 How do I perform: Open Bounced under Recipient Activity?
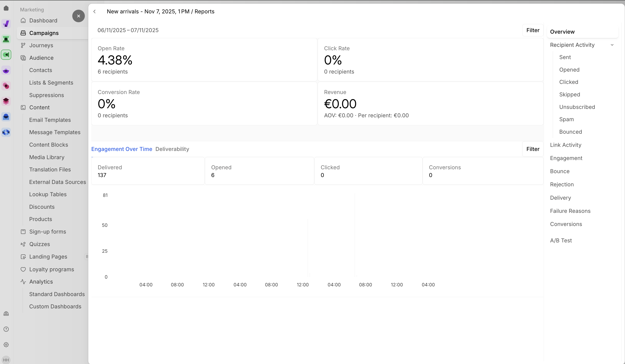570,132
